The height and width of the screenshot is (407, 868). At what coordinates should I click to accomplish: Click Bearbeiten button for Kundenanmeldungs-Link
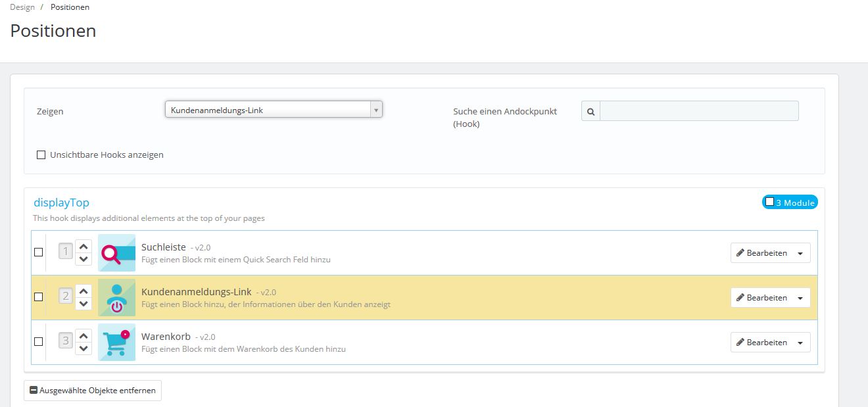pyautogui.click(x=761, y=298)
